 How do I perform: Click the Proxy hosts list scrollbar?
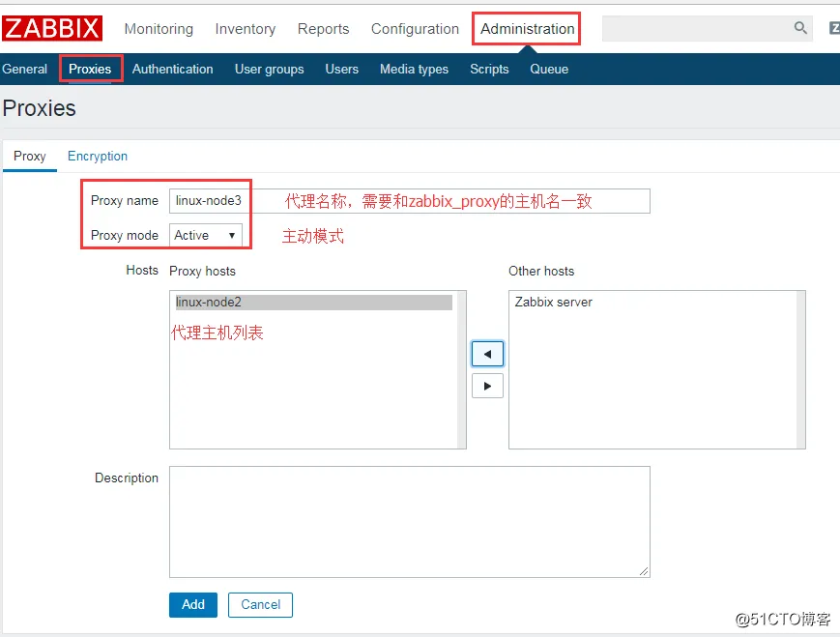point(461,369)
